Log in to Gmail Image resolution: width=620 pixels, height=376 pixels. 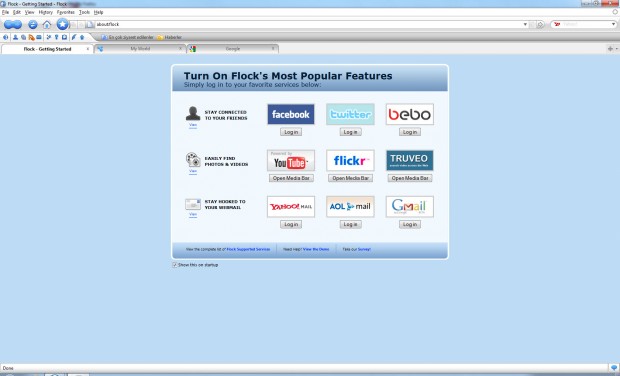410,225
